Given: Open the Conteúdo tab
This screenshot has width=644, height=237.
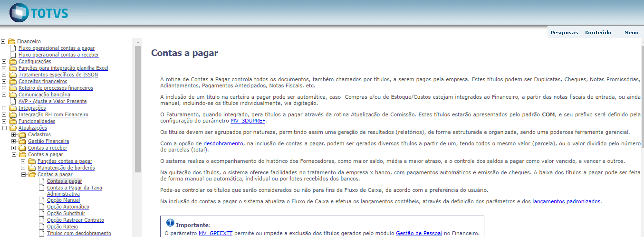Looking at the screenshot, I should [x=598, y=33].
